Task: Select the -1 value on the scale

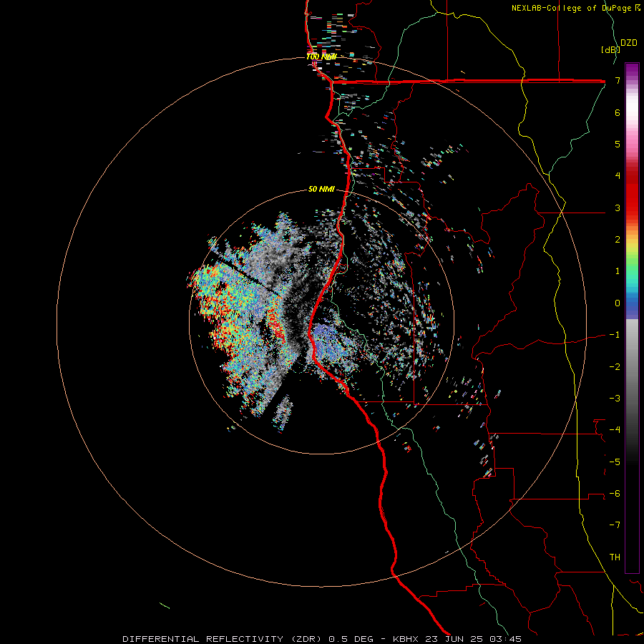Action: [x=615, y=335]
